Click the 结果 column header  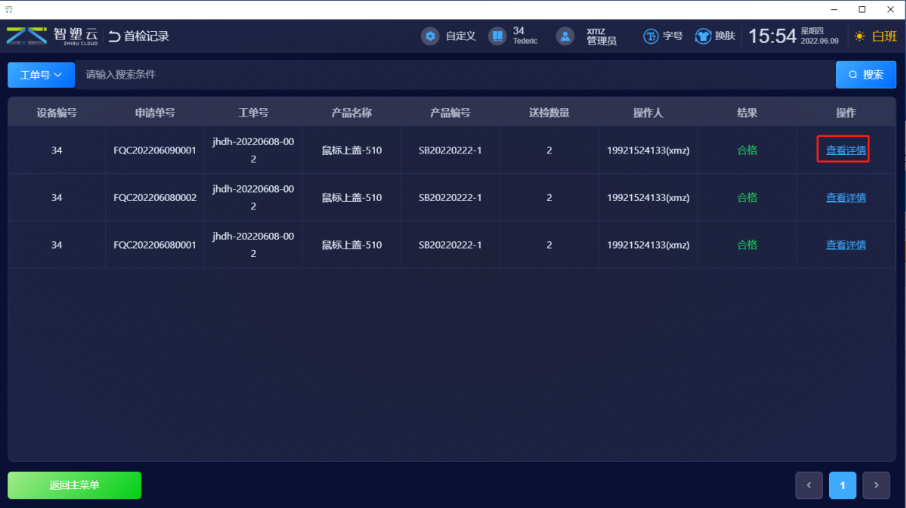coord(747,113)
